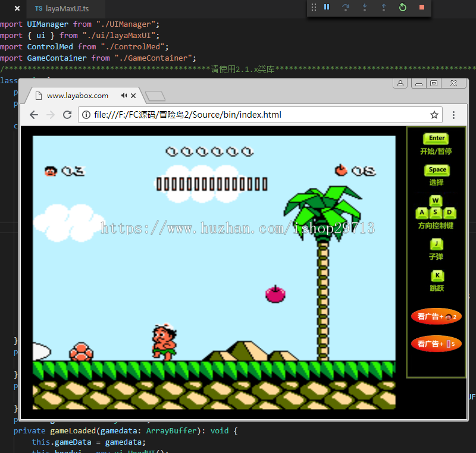The height and width of the screenshot is (453, 476).
Task: Restart the debug session with the green icon
Action: click(403, 7)
